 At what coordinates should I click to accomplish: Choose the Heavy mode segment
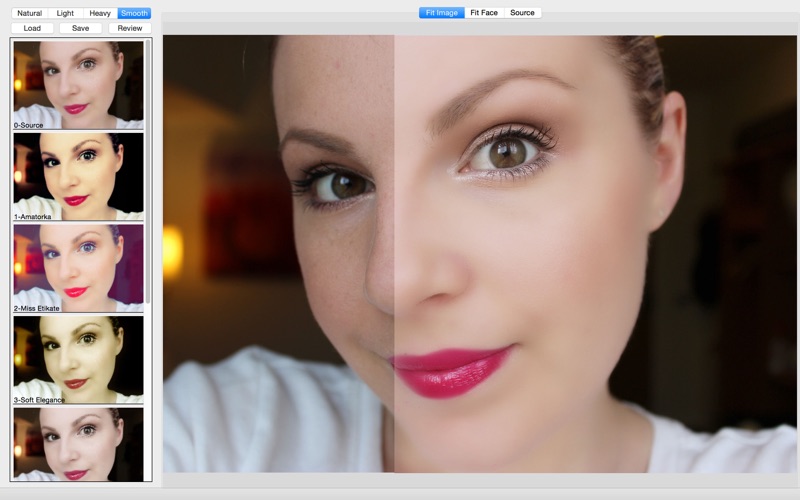100,13
